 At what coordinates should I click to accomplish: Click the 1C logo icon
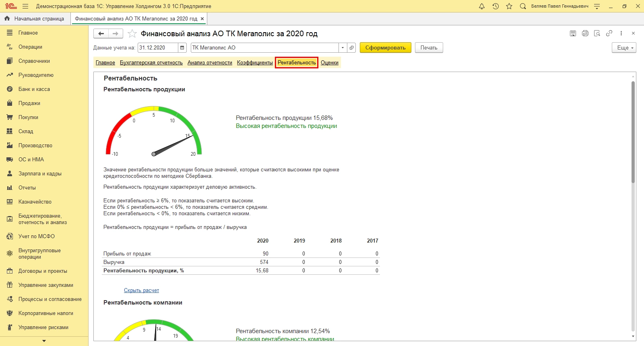click(x=11, y=6)
